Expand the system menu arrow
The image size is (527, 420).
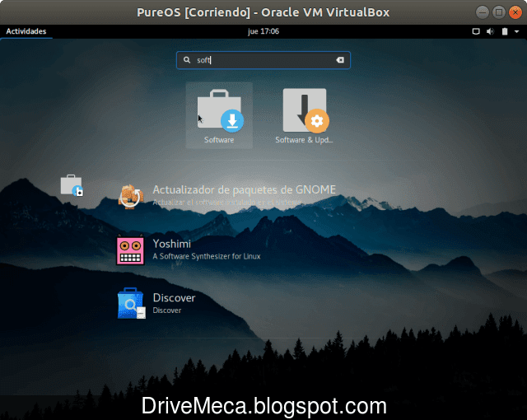click(516, 31)
